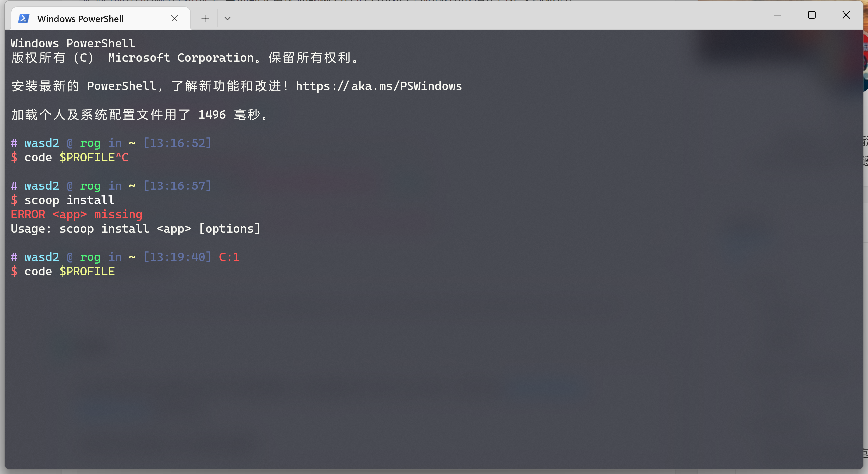This screenshot has height=474, width=868.
Task: Close the terminal window
Action: (846, 15)
